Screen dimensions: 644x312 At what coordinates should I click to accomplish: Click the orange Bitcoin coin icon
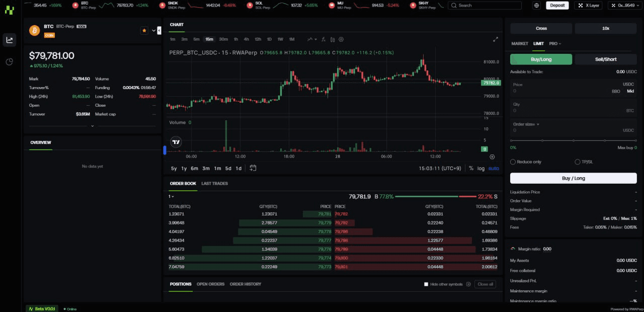coord(35,31)
